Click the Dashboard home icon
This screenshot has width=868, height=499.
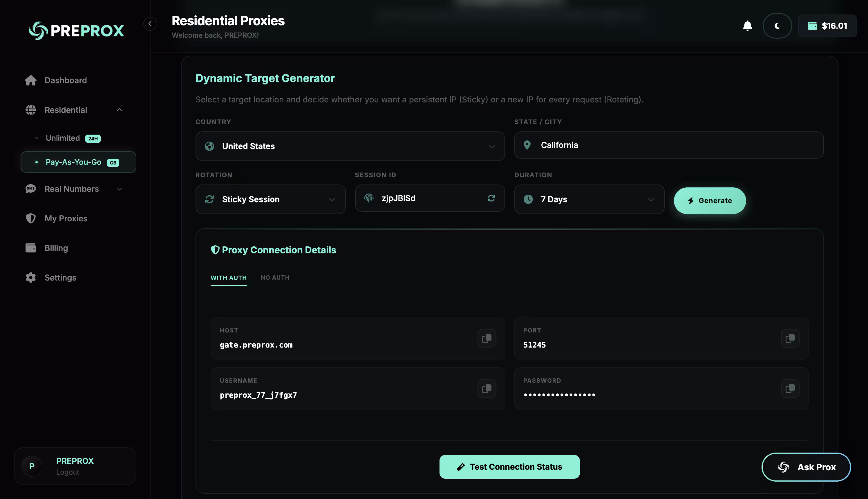[x=31, y=80]
